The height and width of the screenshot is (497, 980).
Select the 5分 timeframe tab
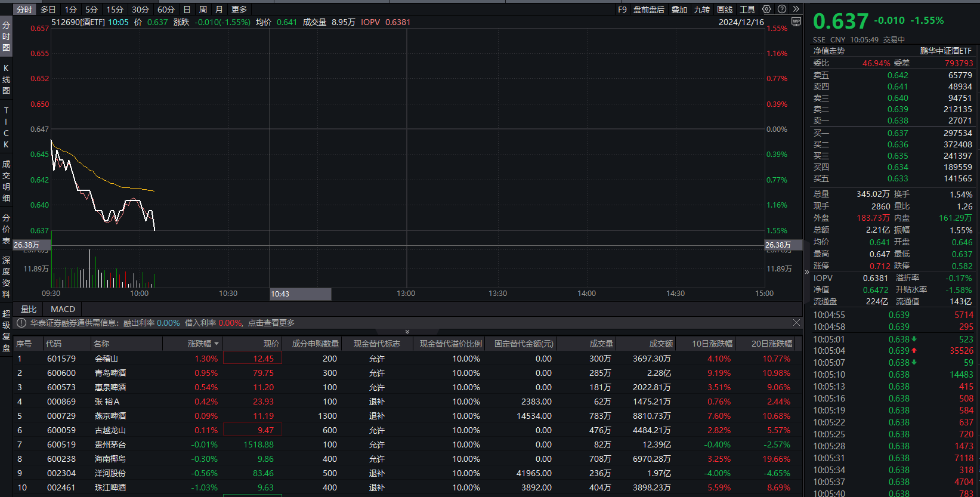coord(91,10)
